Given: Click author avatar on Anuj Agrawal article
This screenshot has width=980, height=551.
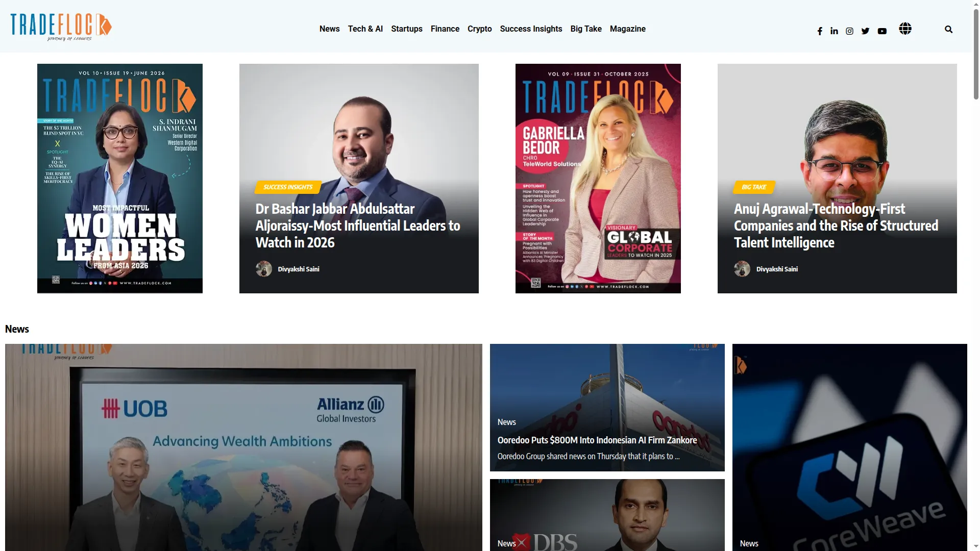Looking at the screenshot, I should tap(742, 269).
